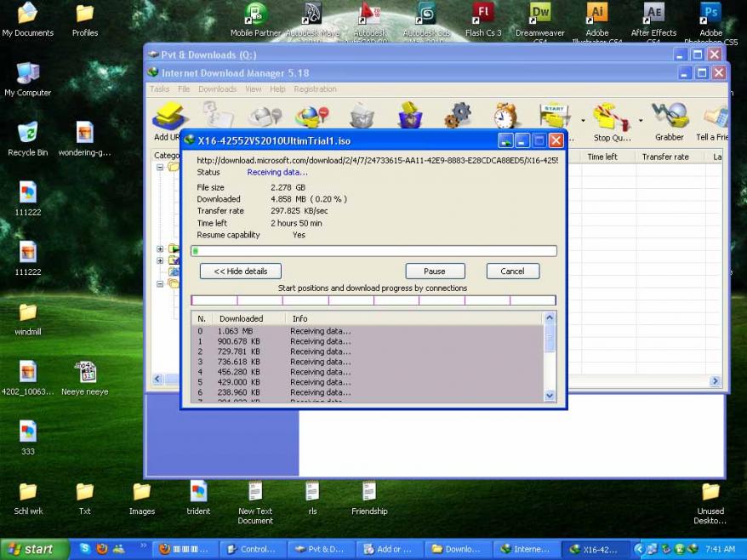Open the Tasks menu
Viewport: 747px width, 560px height.
(160, 89)
